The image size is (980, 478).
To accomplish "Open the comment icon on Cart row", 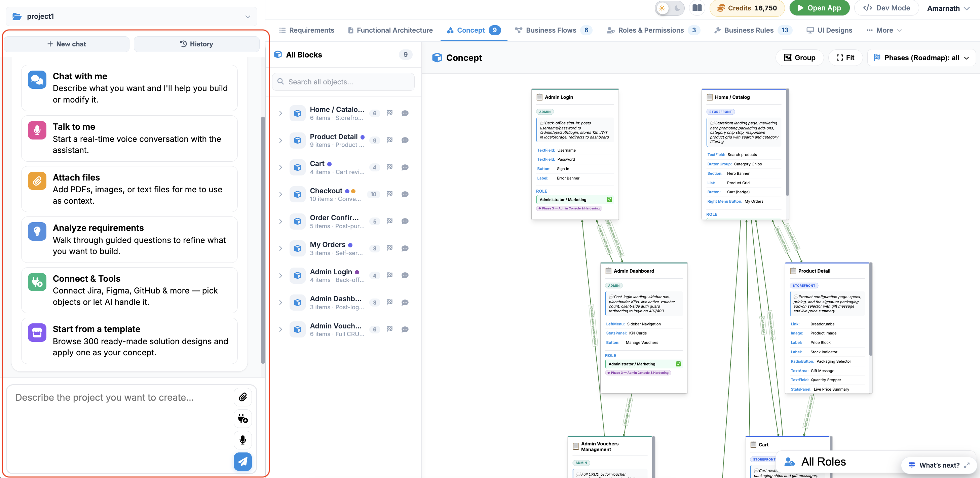I will tap(405, 167).
